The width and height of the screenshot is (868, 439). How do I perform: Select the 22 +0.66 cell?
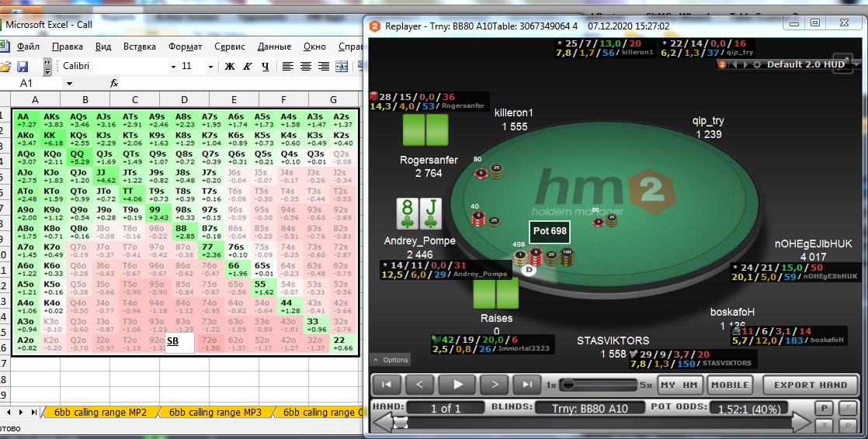343,344
